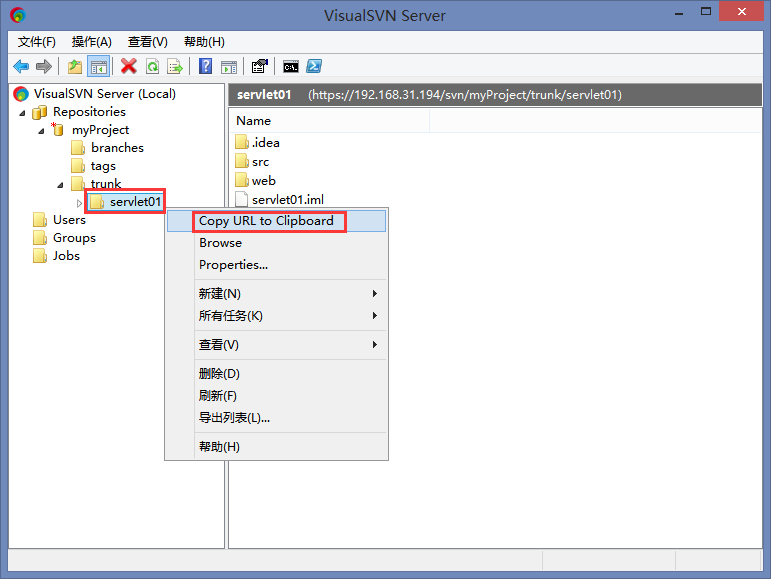
Task: Click the Back arrow toolbar icon
Action: [x=21, y=66]
